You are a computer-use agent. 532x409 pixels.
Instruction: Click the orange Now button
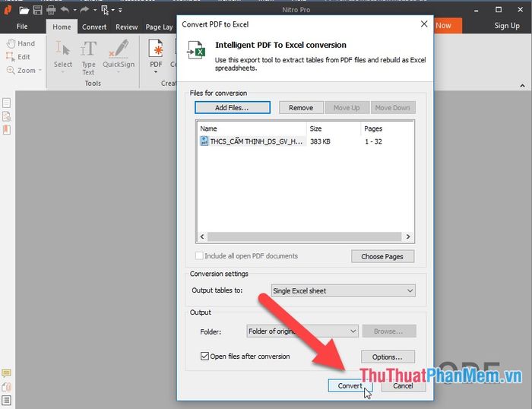coord(447,25)
